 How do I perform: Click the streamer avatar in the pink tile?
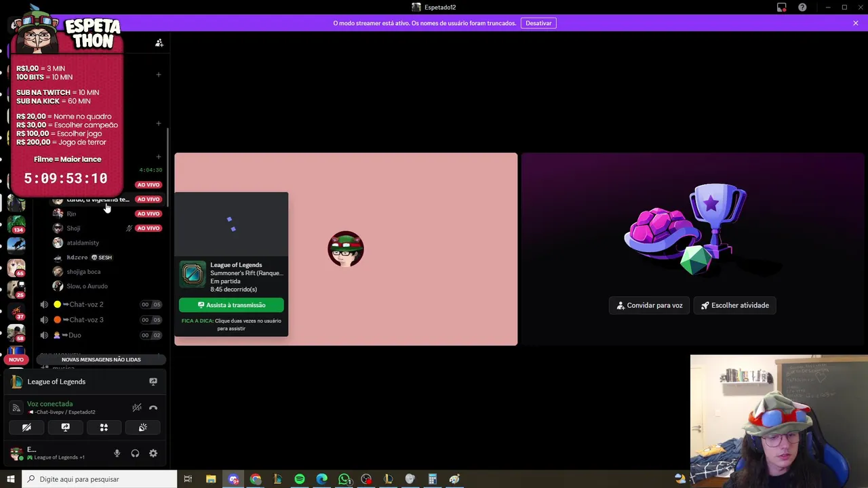point(346,249)
